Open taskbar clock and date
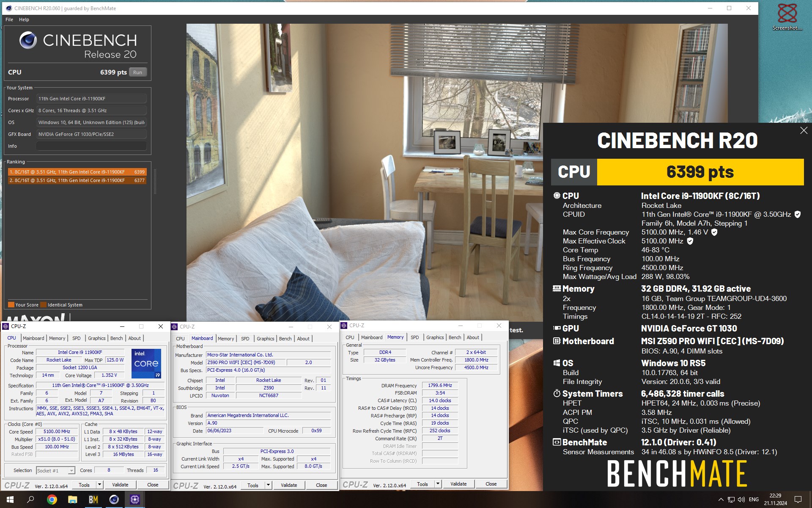 [x=775, y=500]
